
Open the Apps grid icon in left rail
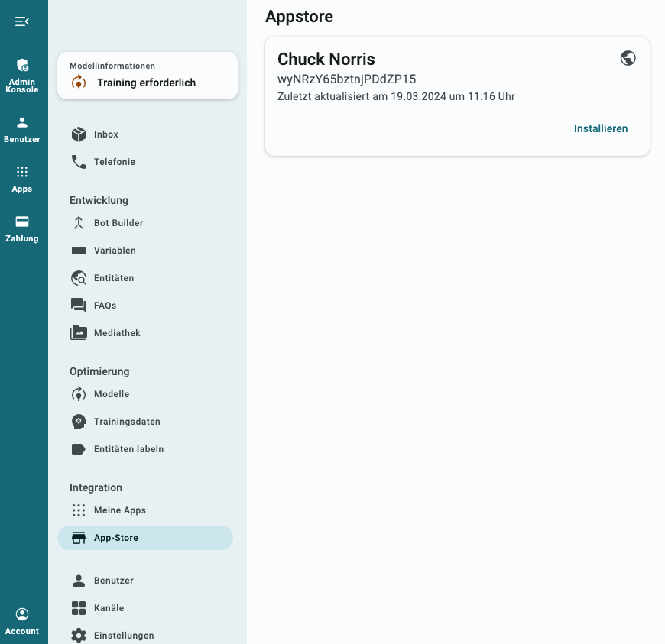pyautogui.click(x=22, y=172)
